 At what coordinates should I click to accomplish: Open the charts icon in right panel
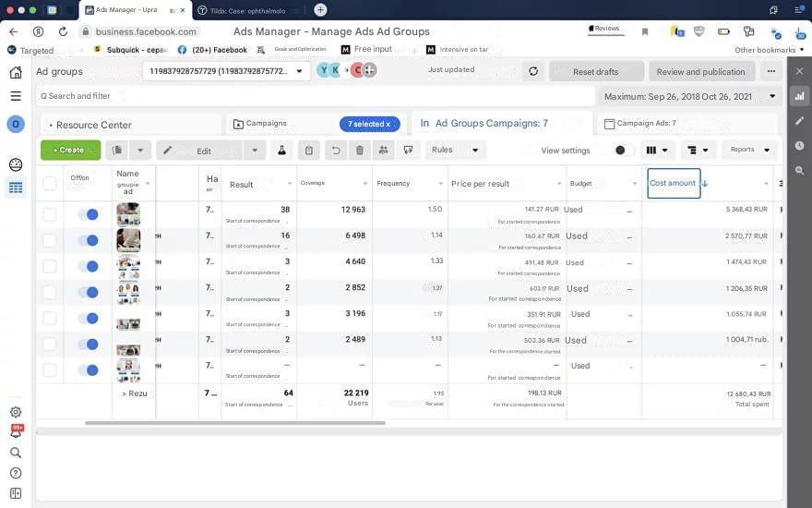799,96
